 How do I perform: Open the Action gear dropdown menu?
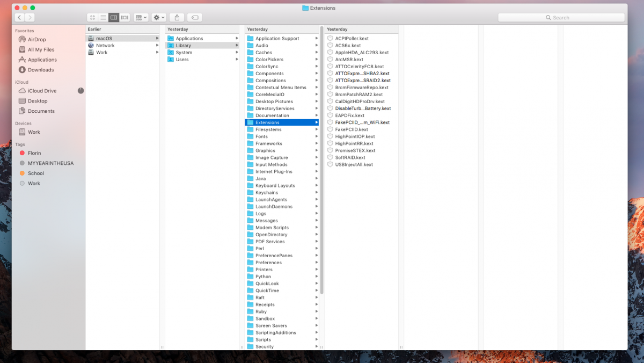point(159,18)
